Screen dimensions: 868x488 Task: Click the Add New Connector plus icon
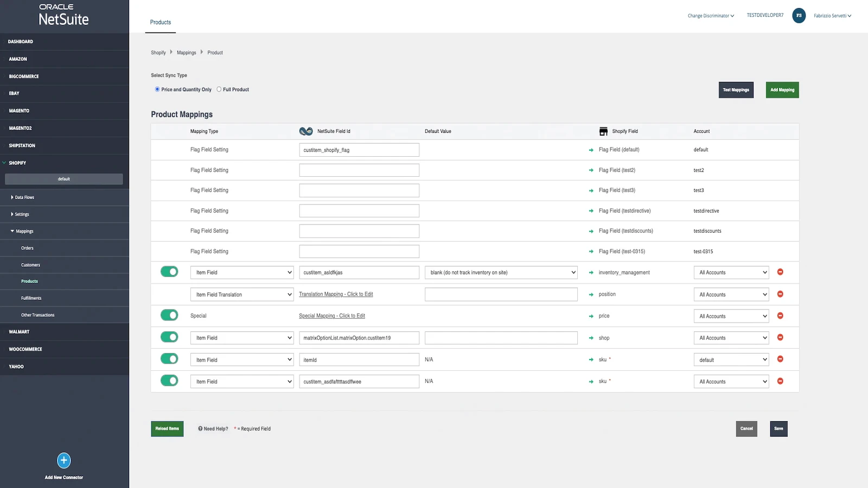click(63, 460)
